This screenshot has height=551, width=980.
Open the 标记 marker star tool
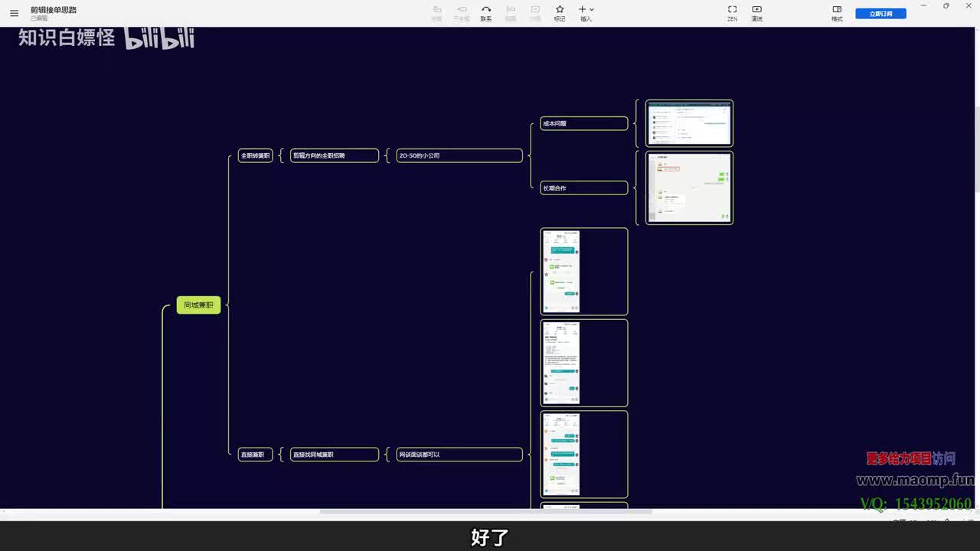coord(560,13)
